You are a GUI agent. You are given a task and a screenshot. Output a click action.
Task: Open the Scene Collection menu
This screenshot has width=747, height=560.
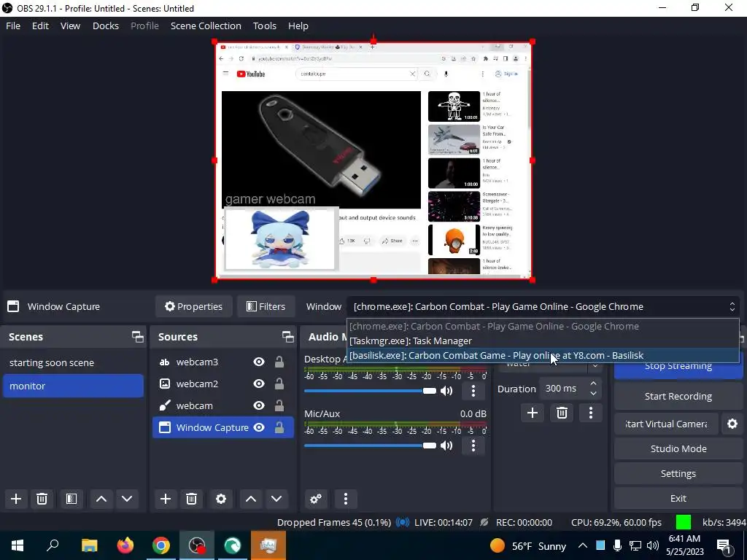coord(206,26)
